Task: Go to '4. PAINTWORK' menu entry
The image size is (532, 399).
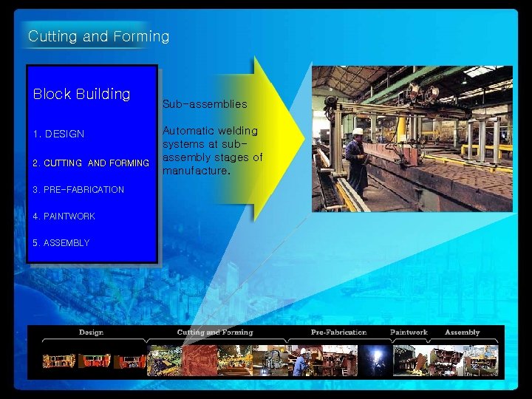Action: (64, 216)
